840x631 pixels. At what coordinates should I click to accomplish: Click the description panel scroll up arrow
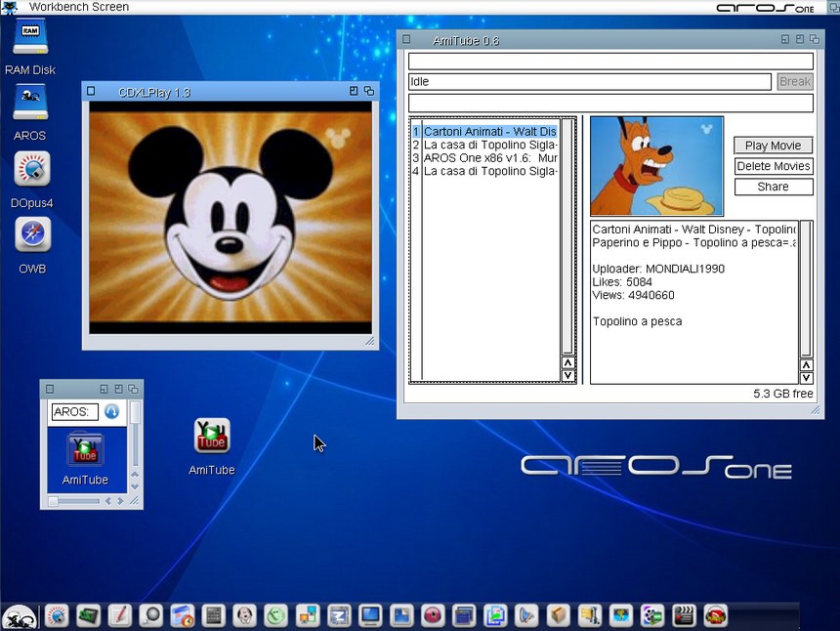pos(806,364)
